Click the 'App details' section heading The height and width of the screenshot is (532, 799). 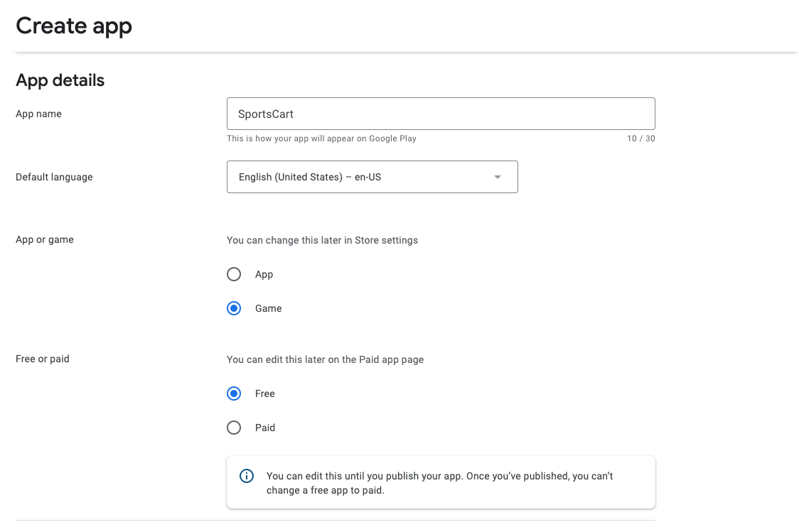coord(60,80)
